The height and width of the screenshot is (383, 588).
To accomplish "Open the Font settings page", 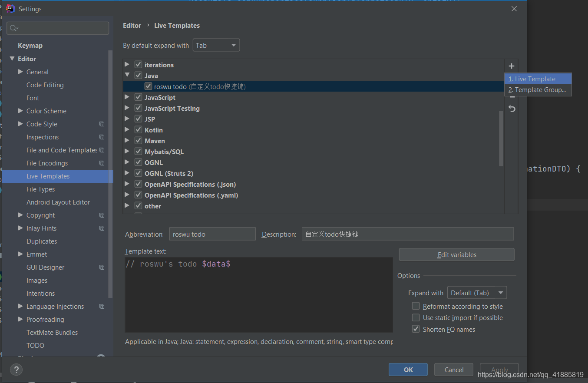I will tap(33, 98).
